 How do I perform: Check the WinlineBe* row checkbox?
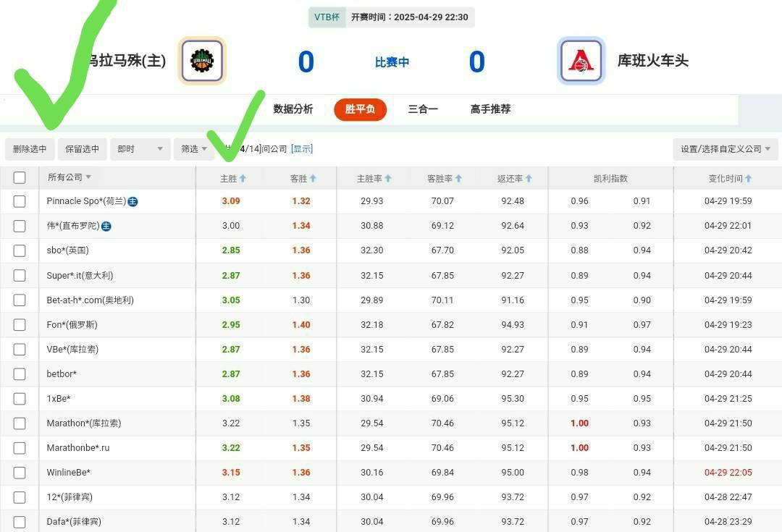pos(20,473)
